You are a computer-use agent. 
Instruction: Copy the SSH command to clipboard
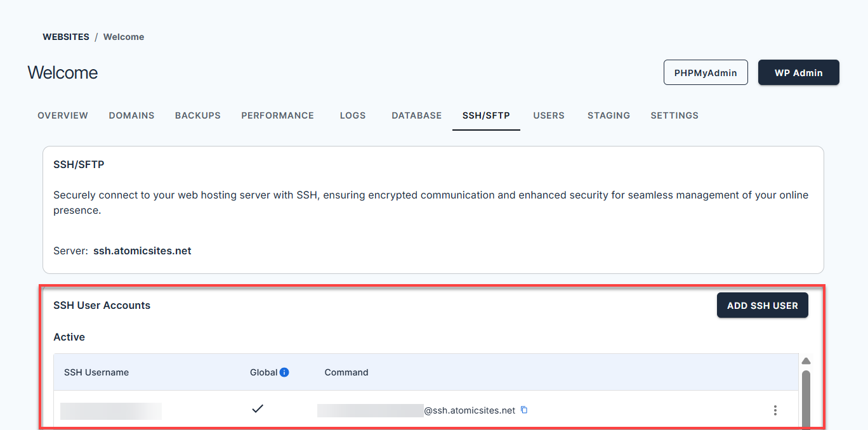[523, 410]
